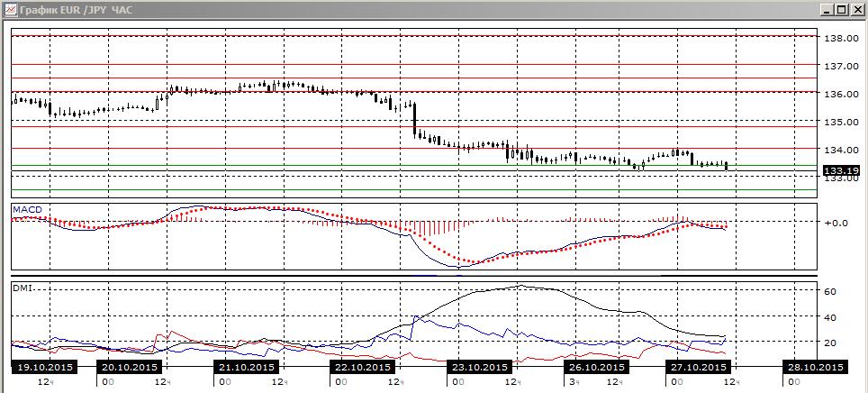Select the 19.10.2015 date marker
The width and height of the screenshot is (868, 393).
(43, 368)
